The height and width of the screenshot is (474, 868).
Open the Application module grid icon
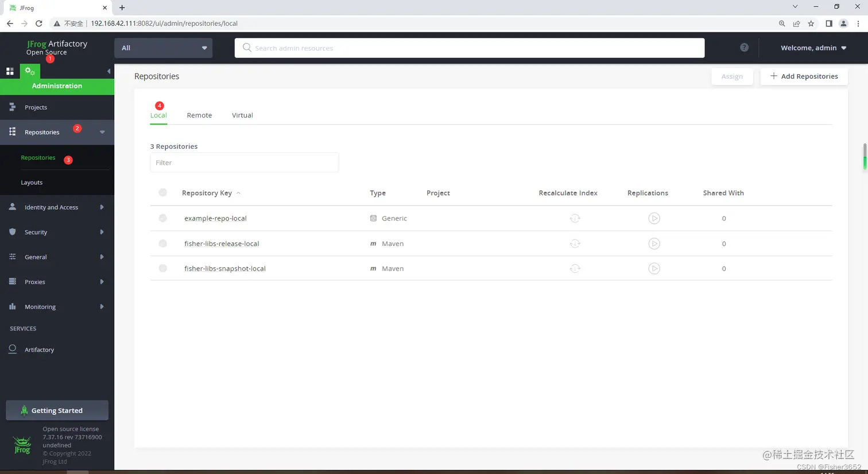pyautogui.click(x=10, y=71)
